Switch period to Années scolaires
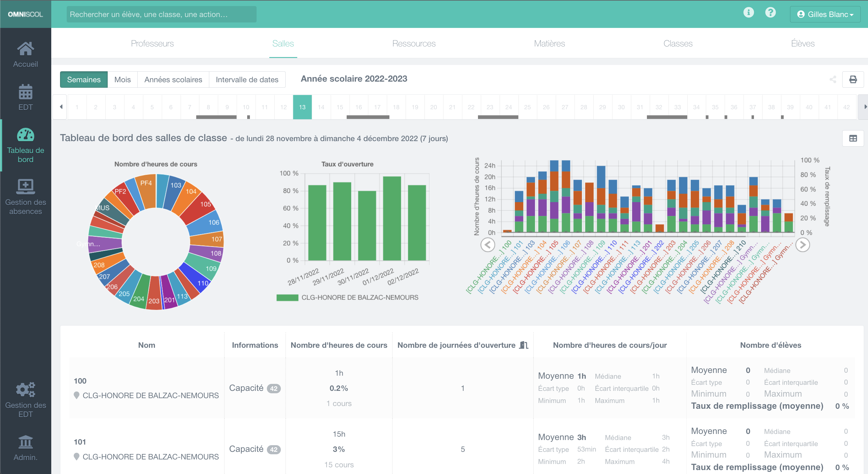 point(173,80)
